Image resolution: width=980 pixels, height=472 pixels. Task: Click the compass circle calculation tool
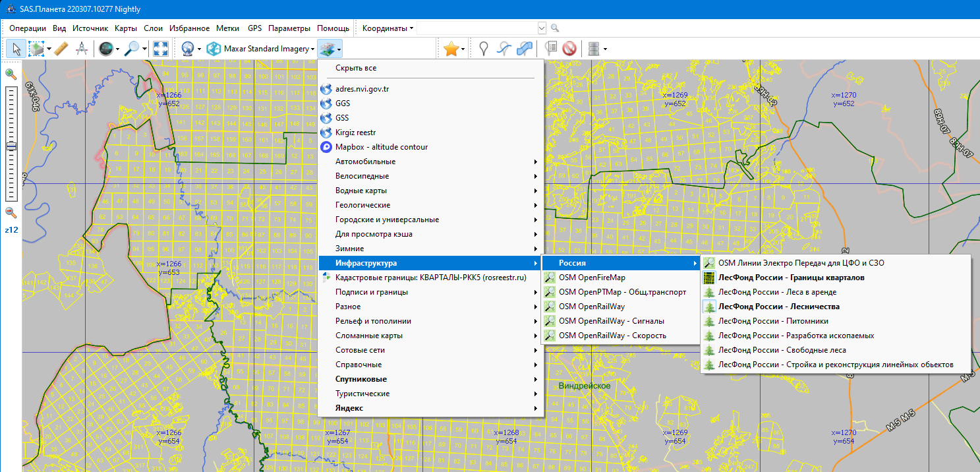click(x=82, y=48)
